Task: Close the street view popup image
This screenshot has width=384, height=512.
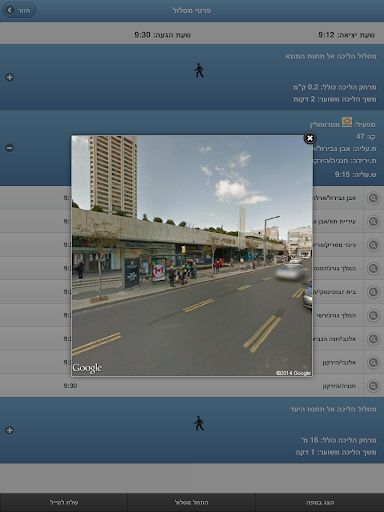Action: point(310,138)
